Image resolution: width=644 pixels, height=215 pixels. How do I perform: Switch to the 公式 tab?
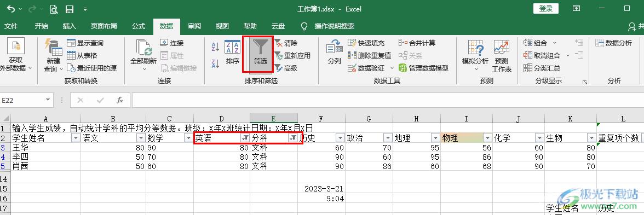point(139,26)
